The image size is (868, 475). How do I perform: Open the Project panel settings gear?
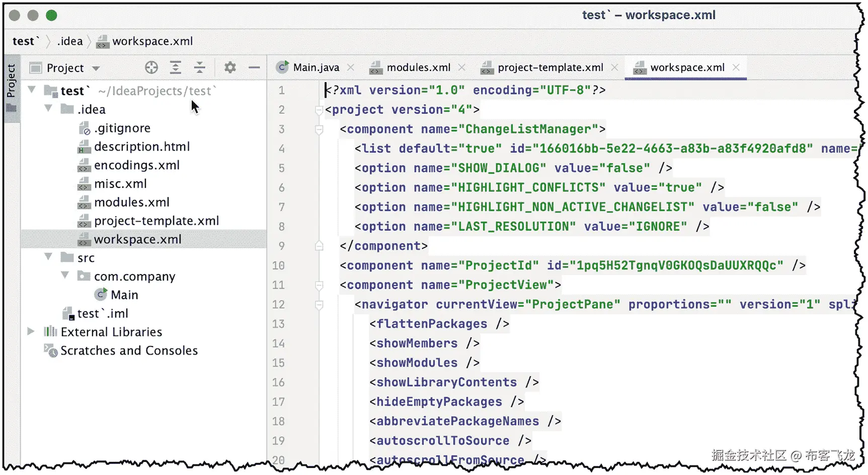[x=230, y=67]
